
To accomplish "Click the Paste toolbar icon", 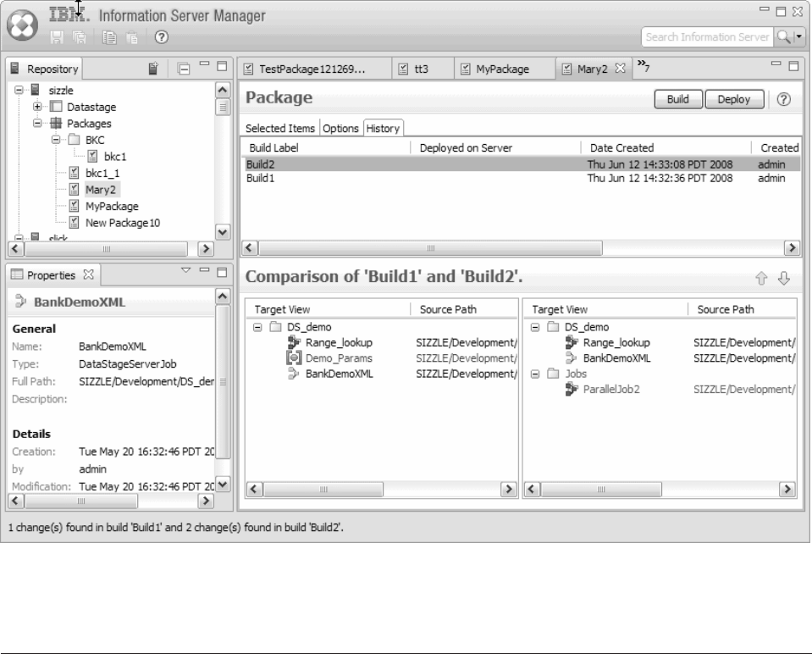I will tap(132, 37).
